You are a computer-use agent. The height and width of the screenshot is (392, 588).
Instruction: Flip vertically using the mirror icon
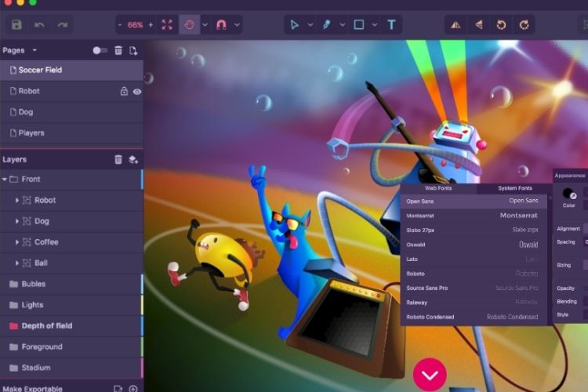click(479, 25)
